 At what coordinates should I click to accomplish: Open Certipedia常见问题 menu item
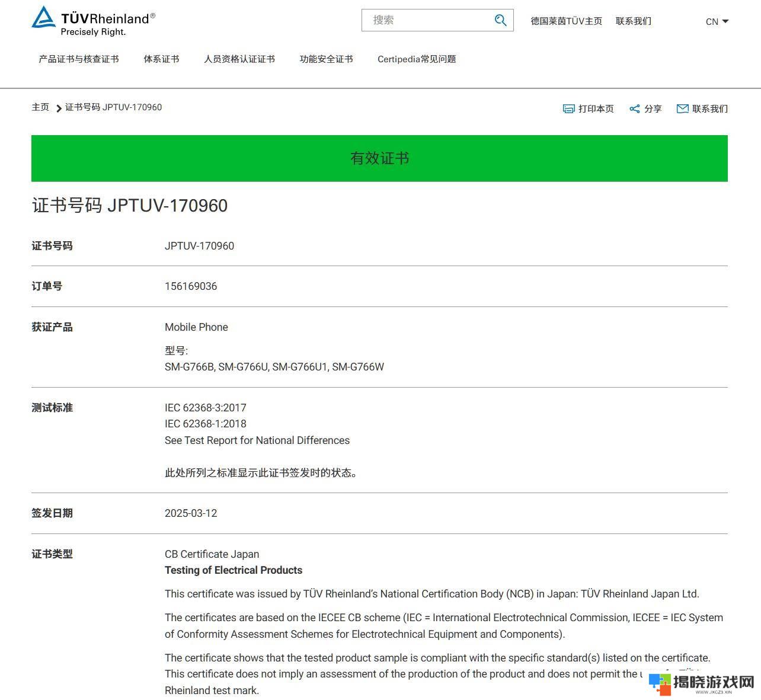[x=417, y=59]
